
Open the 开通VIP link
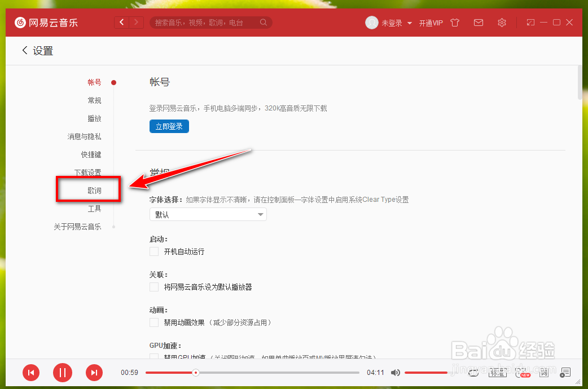pyautogui.click(x=431, y=23)
